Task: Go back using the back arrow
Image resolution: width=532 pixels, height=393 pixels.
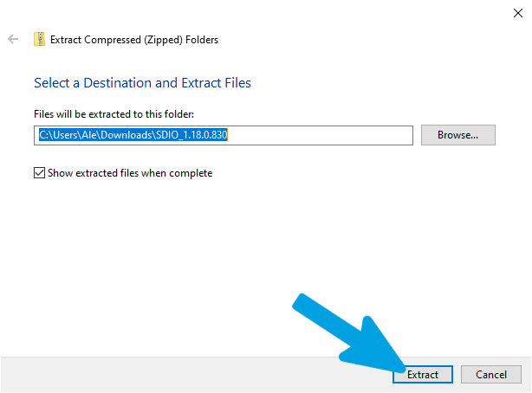Action: coord(13,39)
